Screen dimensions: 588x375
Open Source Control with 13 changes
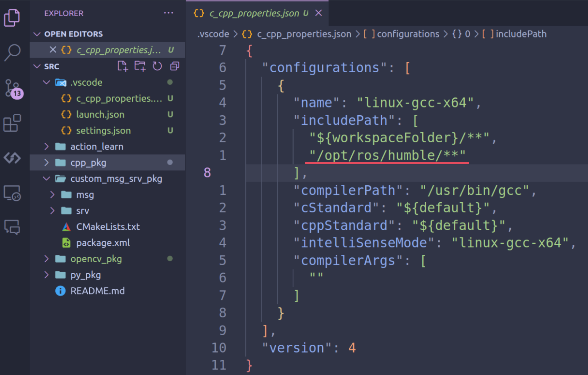[x=12, y=87]
